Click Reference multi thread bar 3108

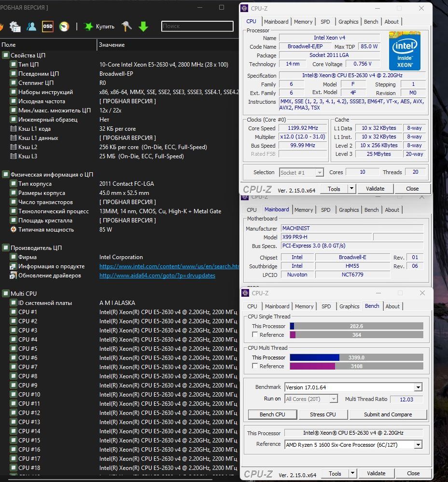point(357,366)
